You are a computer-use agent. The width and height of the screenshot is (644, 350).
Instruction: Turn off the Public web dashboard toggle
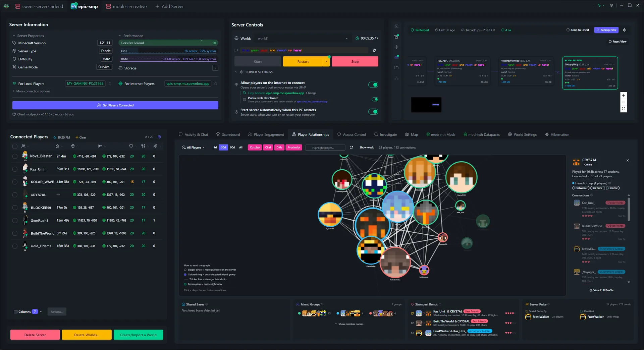pos(375,99)
